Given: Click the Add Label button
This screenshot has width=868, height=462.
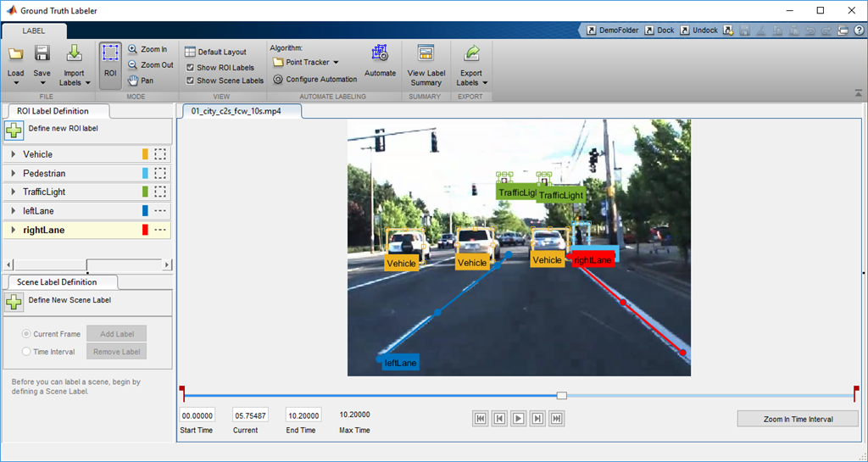Looking at the screenshot, I should (117, 334).
